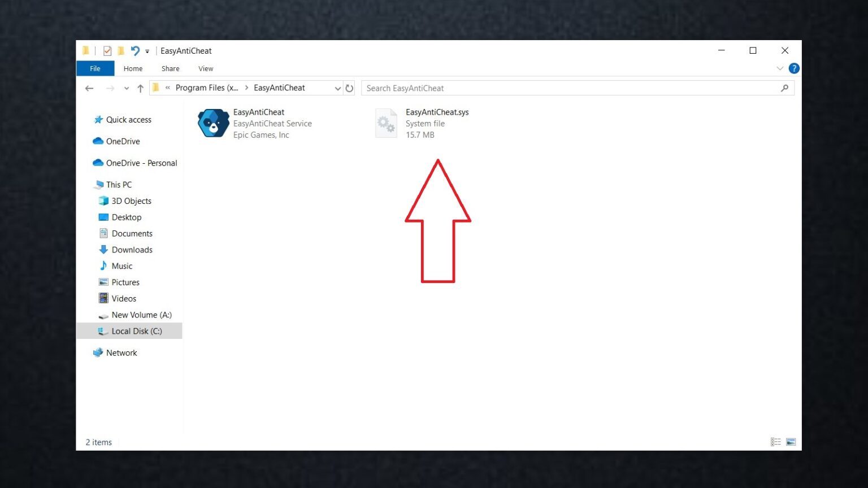Expand the address bar path dropdown chevron
Image resolution: width=868 pixels, height=488 pixels.
coord(338,88)
